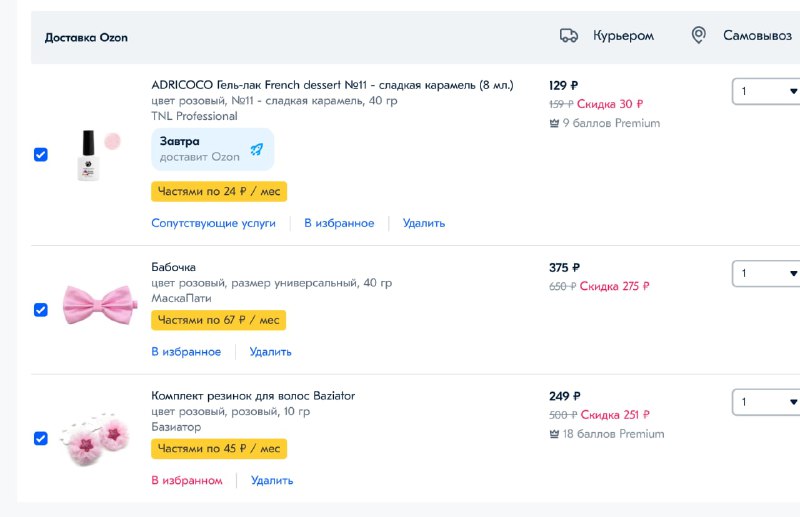
Task: Click the Частями по 24 ₽ installment badge
Action: click(219, 191)
